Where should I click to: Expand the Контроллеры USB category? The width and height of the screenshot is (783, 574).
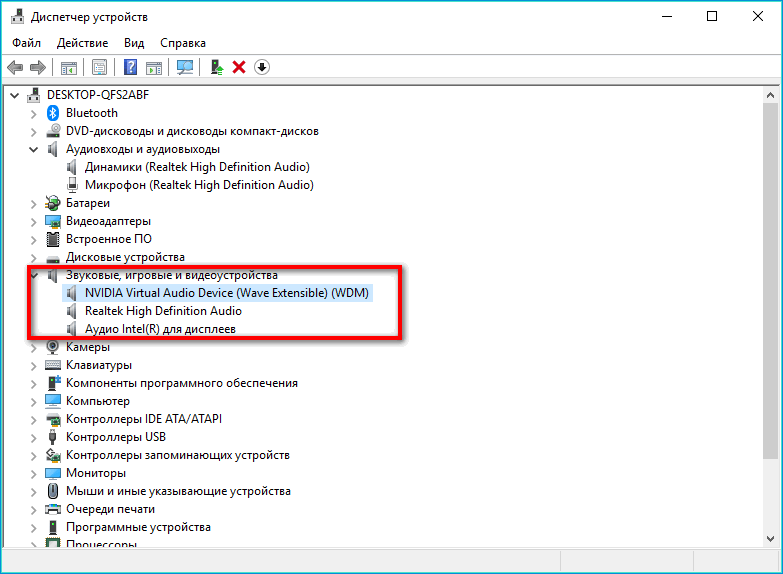pyautogui.click(x=34, y=437)
